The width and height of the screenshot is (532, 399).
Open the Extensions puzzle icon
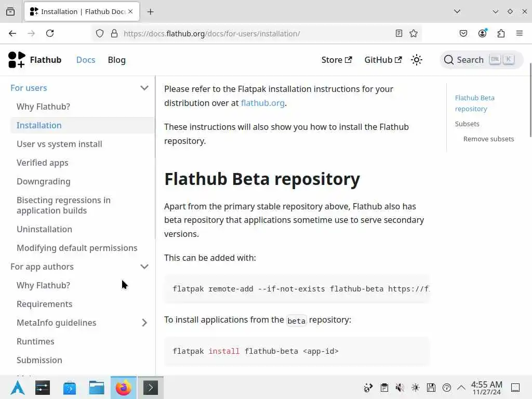tap(501, 33)
